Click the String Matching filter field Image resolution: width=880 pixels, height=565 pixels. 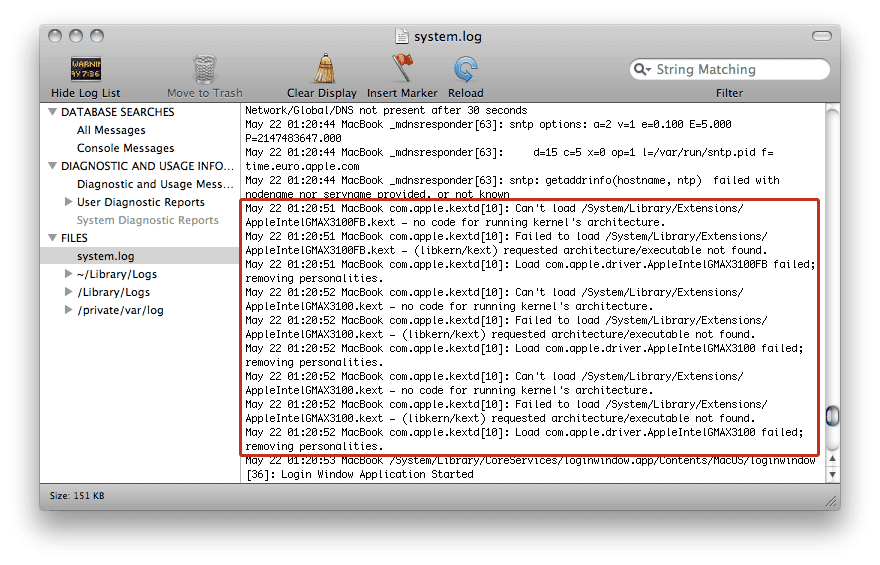730,69
